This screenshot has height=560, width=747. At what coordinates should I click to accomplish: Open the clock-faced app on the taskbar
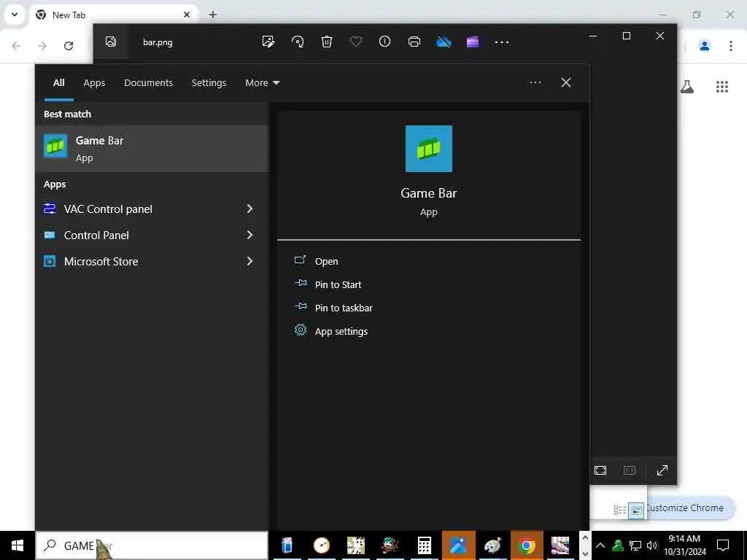[322, 545]
